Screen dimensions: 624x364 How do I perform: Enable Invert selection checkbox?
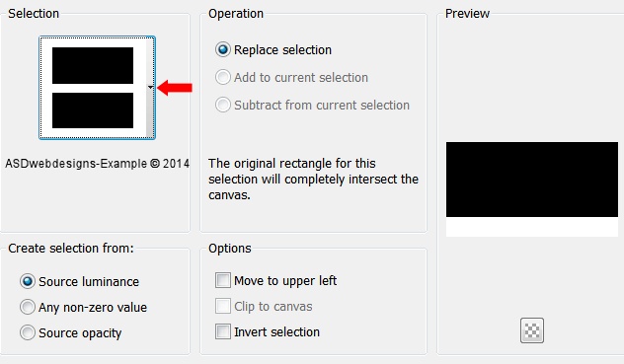point(223,331)
